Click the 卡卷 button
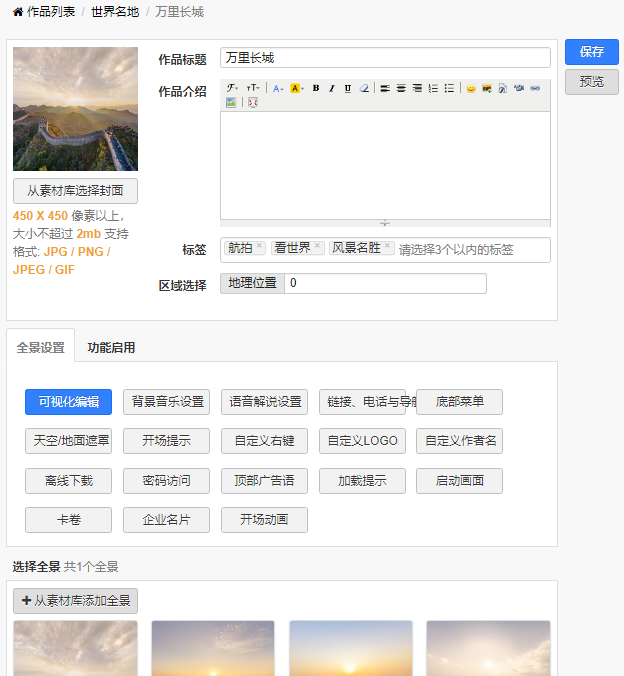Viewport: 624px width, 676px height. point(69,520)
